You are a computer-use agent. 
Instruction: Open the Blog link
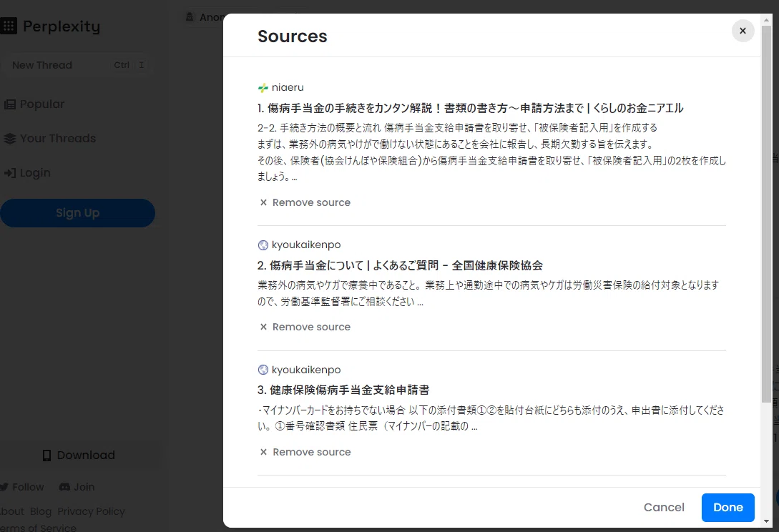tap(41, 511)
